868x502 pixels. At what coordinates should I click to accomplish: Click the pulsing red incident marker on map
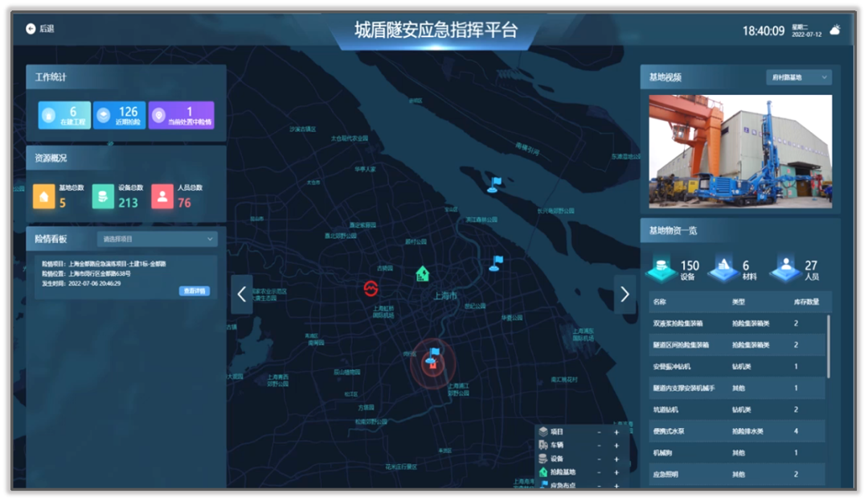[x=433, y=364]
